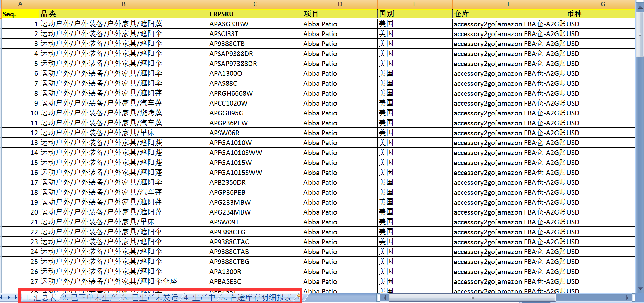
Task: Select cell with SKU APSCI33T
Action: point(255,34)
